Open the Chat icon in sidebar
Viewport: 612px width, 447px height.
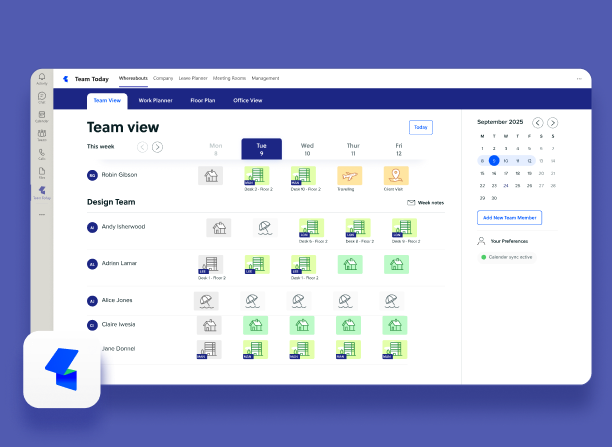tap(42, 97)
